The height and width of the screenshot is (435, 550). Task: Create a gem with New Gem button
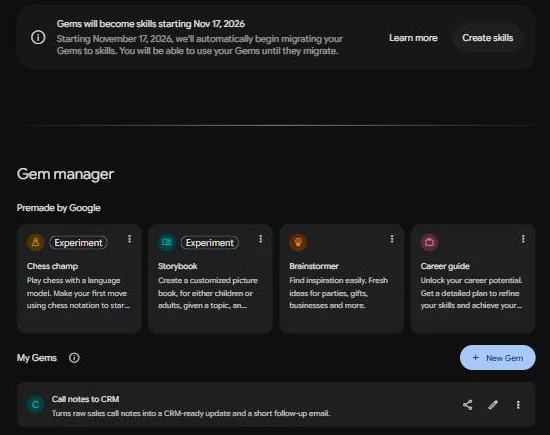coord(497,357)
